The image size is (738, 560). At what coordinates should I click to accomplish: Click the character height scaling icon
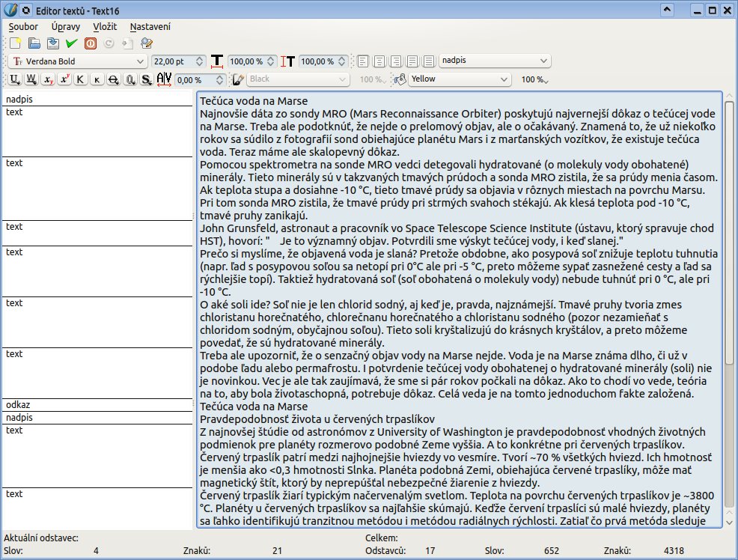coord(287,61)
